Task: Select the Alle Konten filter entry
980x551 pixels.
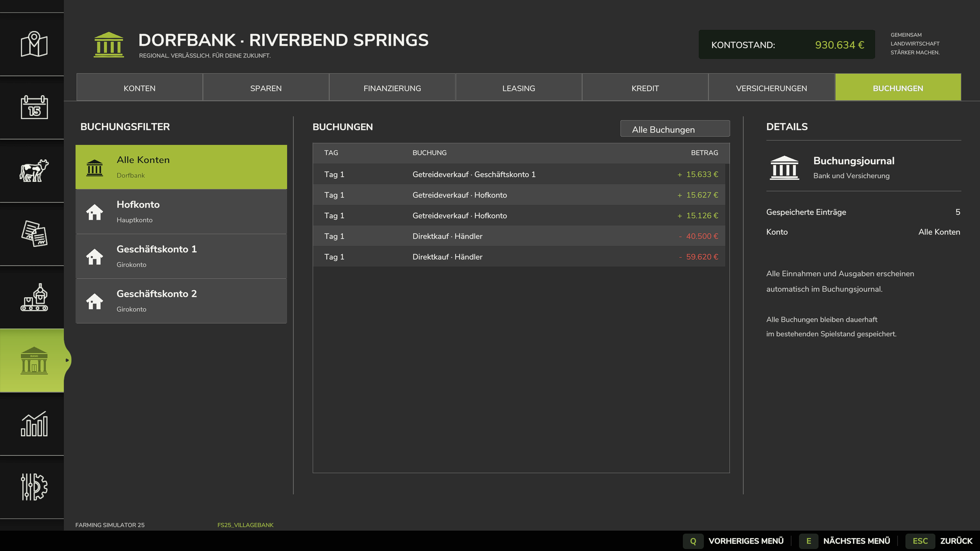Action: (x=181, y=167)
